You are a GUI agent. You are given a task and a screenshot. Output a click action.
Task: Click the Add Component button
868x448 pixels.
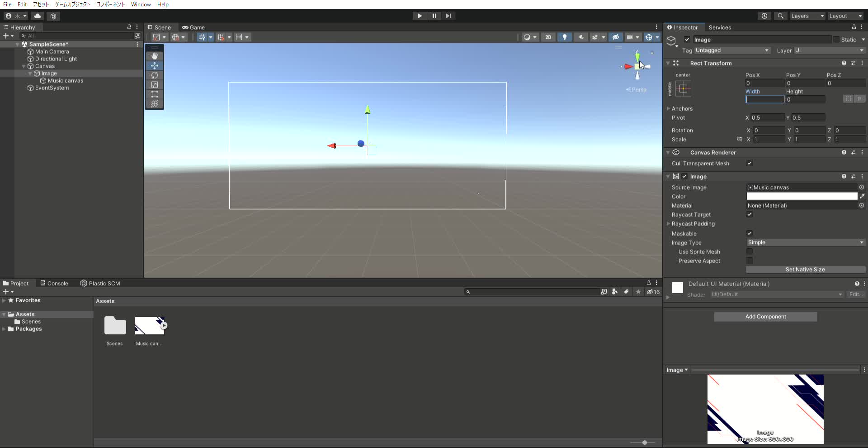765,317
